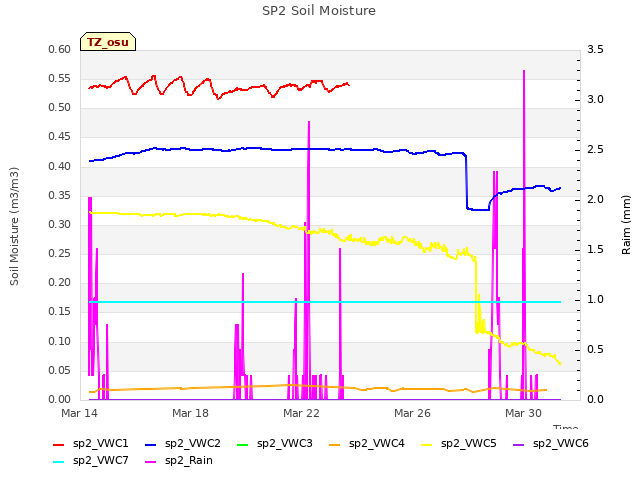640x480 pixels.
Task: Click the blue line's flat bottom after its sharp drop
Action: click(478, 210)
